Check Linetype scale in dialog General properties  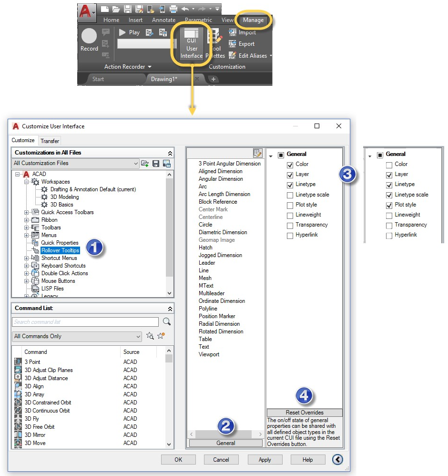[290, 195]
